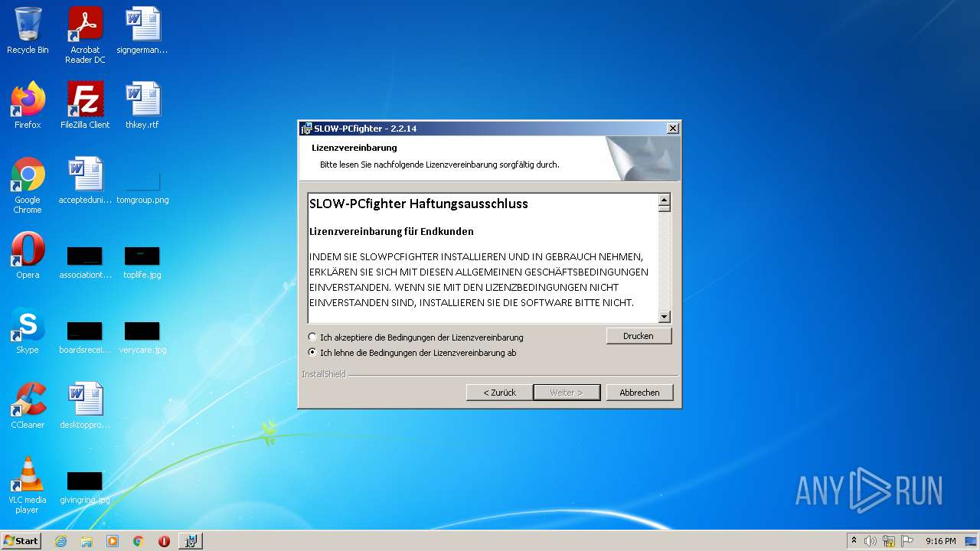Select the association file icon
The width and height of the screenshot is (980, 551).
(x=85, y=262)
